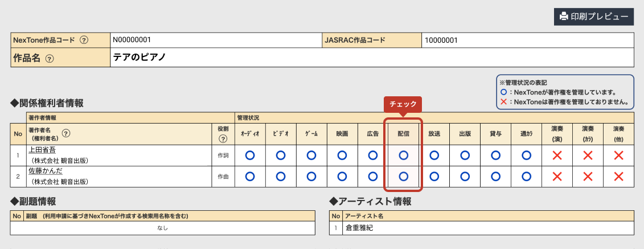Click the work title テアのピアノ
Screen dimensions: 644x249
[140, 58]
